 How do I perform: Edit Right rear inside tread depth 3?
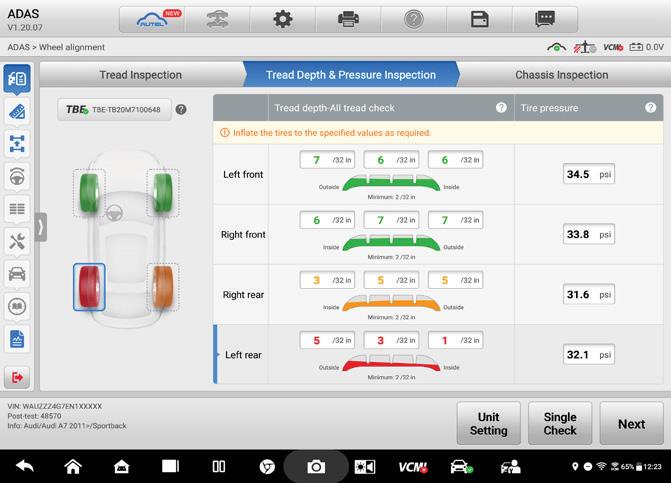[x=327, y=280]
